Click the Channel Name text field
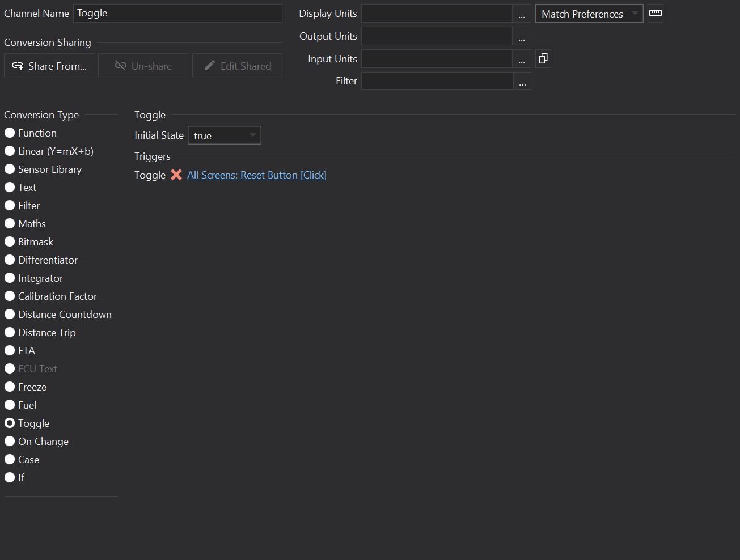The image size is (740, 560). [177, 14]
